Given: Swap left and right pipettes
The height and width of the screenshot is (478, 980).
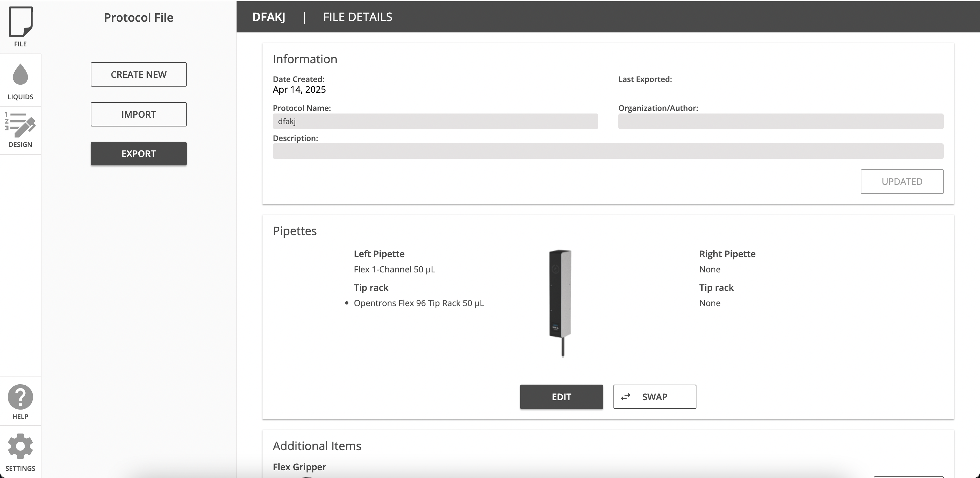Looking at the screenshot, I should pyautogui.click(x=655, y=397).
